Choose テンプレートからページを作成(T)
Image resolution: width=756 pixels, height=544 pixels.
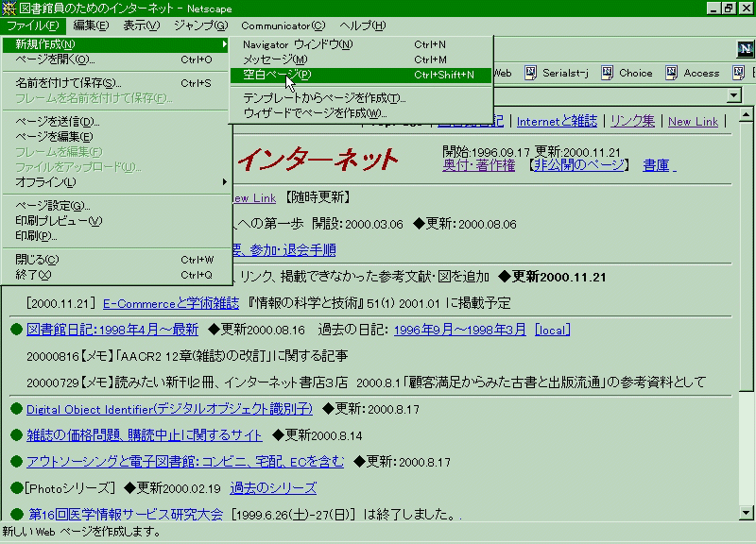pyautogui.click(x=361, y=98)
